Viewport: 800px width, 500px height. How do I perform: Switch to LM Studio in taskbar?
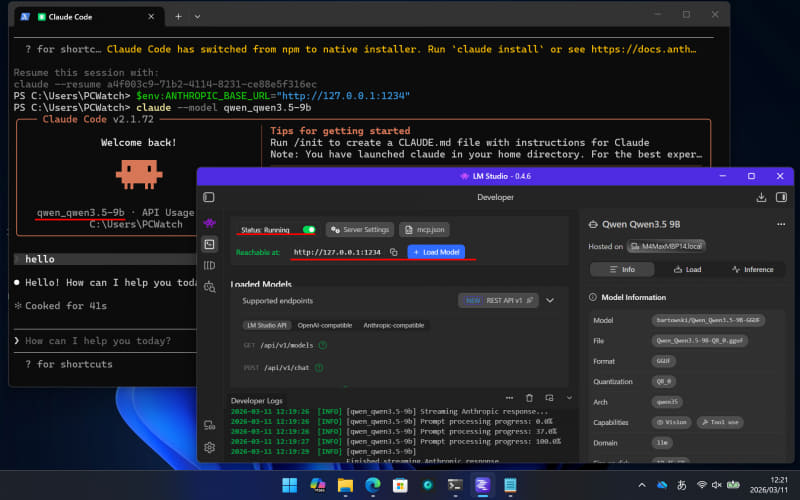(x=483, y=485)
